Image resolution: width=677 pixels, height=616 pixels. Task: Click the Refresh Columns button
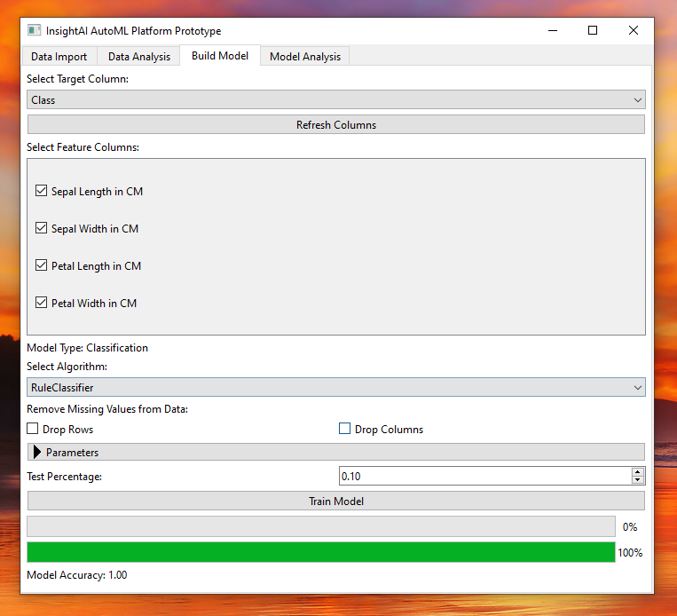point(336,125)
